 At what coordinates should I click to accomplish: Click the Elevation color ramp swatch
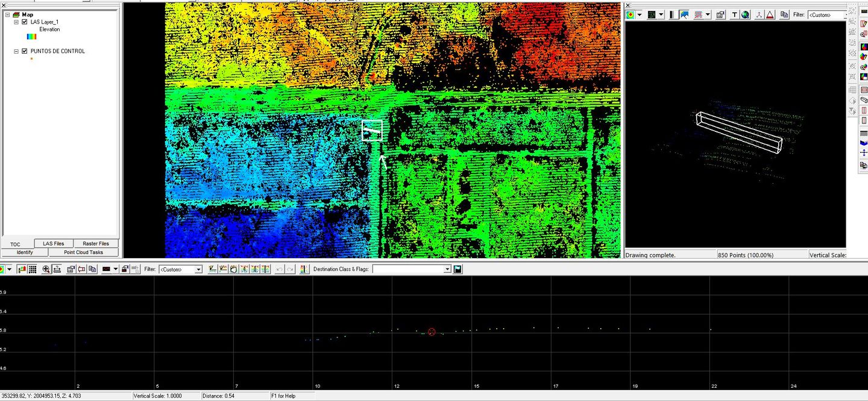32,37
